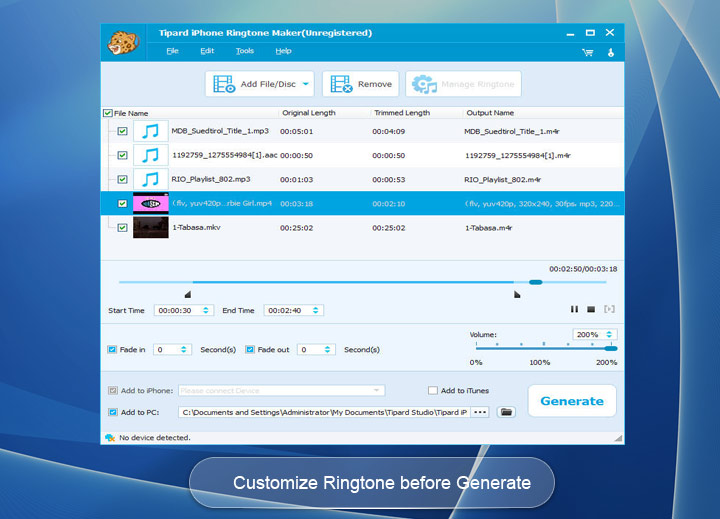The image size is (720, 519).
Task: Pause the playback
Action: pos(574,309)
